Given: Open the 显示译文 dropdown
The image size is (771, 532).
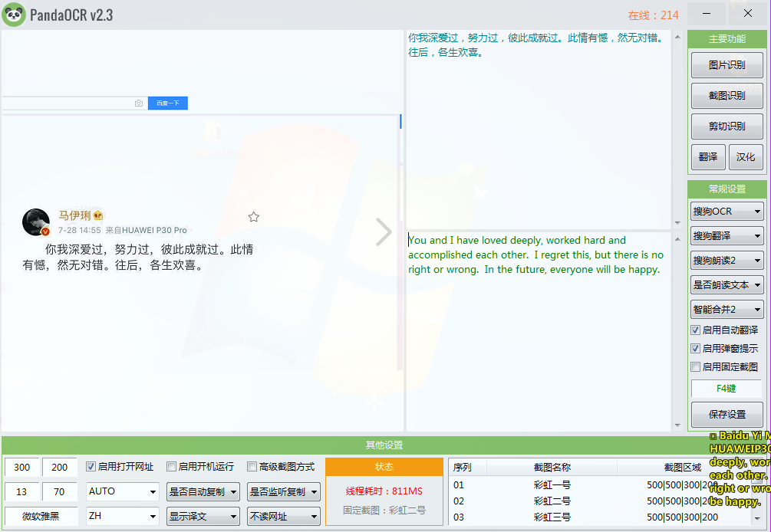Looking at the screenshot, I should (203, 516).
